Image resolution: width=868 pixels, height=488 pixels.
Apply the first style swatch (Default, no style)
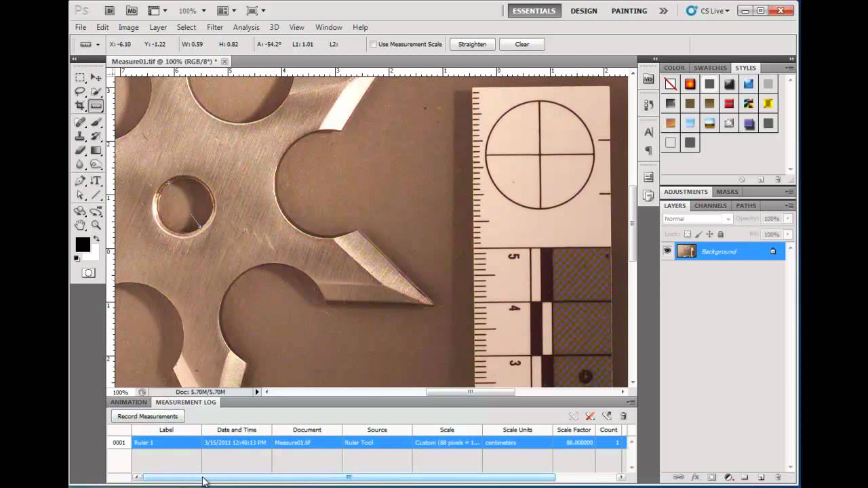pyautogui.click(x=670, y=84)
